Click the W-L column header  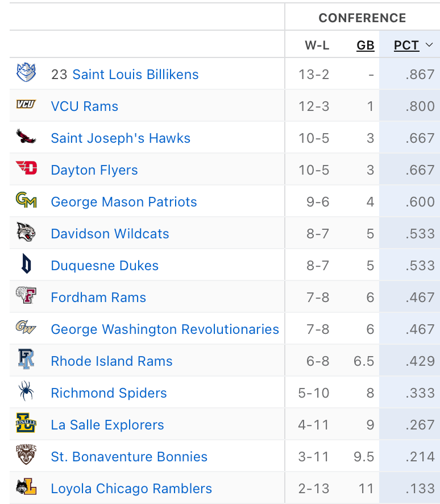317,46
